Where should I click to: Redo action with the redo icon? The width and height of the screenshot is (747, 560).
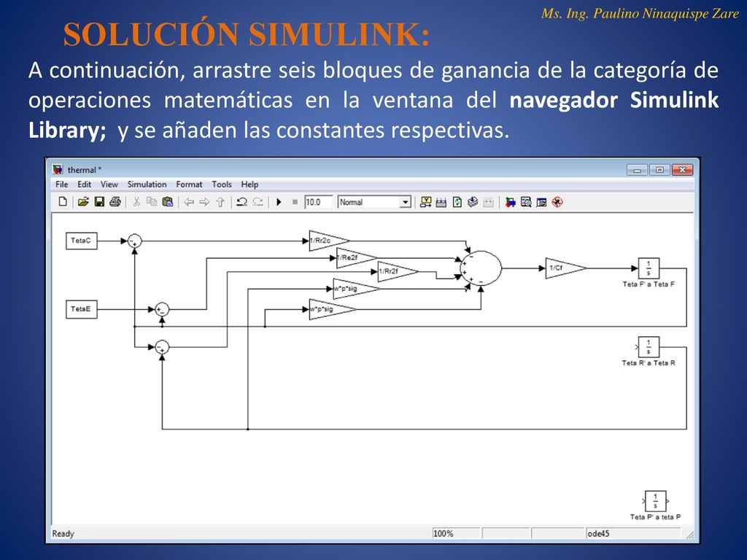tap(258, 202)
